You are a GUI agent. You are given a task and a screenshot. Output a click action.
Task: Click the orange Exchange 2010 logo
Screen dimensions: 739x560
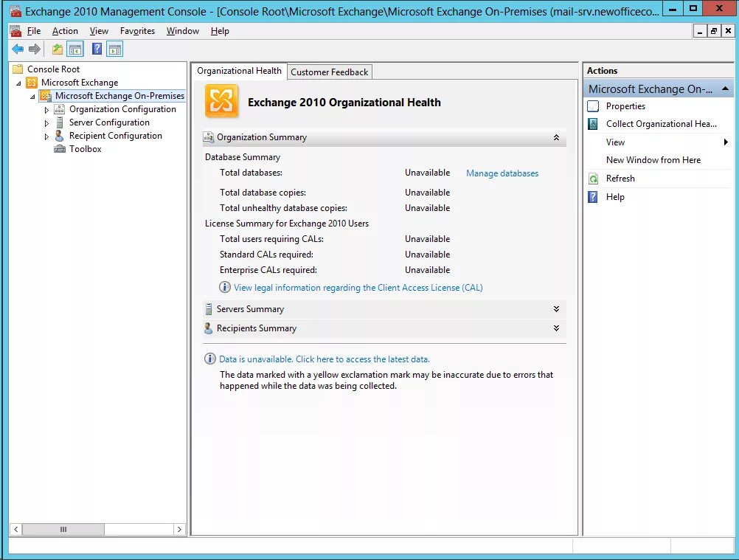pos(221,101)
